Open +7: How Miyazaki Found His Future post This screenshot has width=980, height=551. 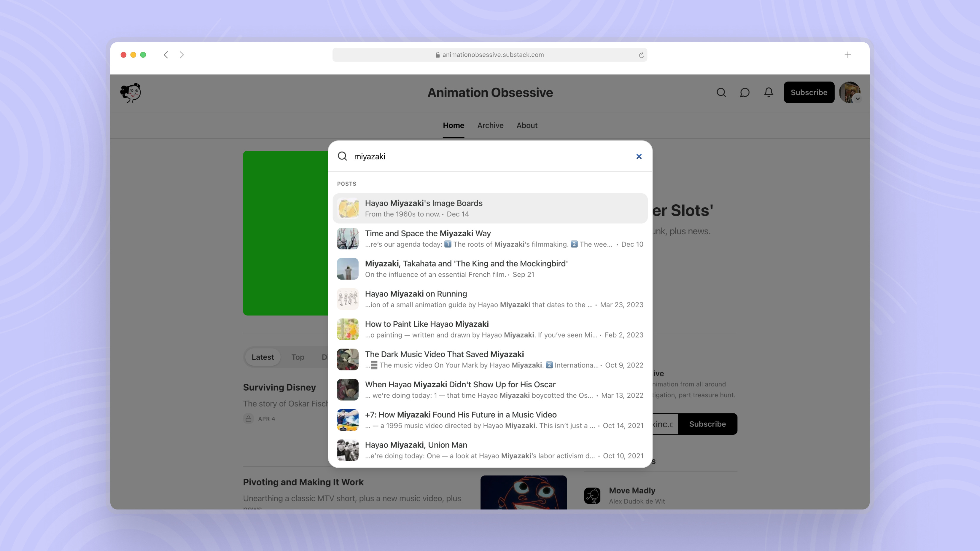(x=490, y=420)
